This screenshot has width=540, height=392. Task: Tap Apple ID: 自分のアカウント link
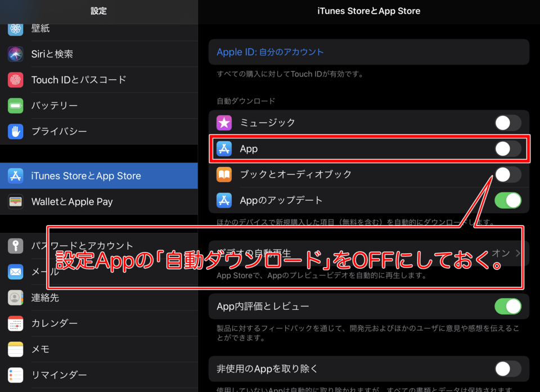coord(271,52)
